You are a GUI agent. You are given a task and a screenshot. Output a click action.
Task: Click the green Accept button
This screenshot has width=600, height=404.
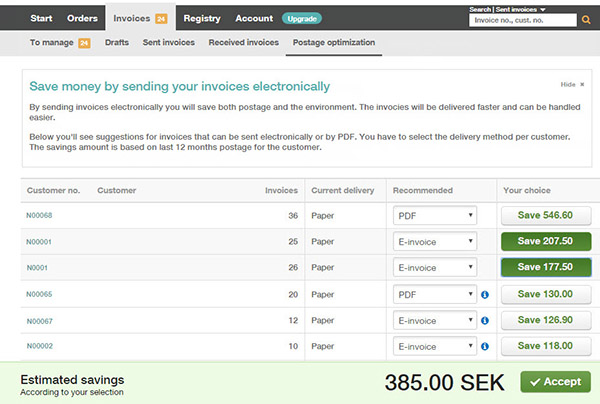click(555, 381)
